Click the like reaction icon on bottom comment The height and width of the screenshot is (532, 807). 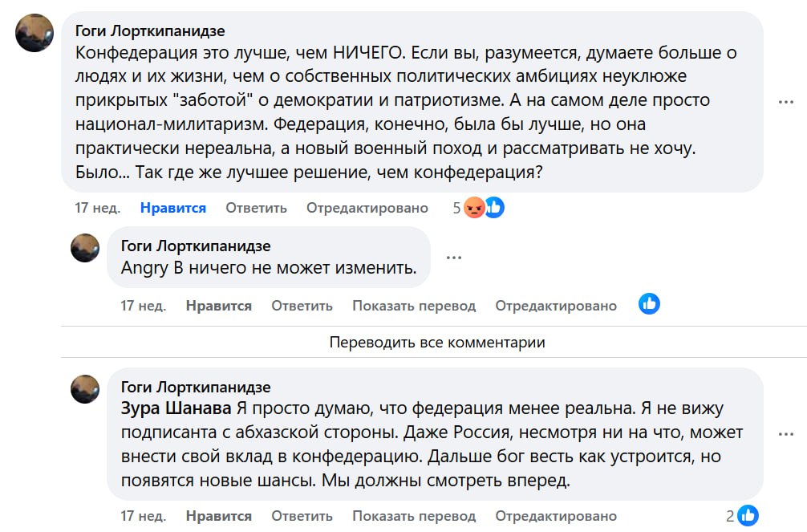[748, 515]
